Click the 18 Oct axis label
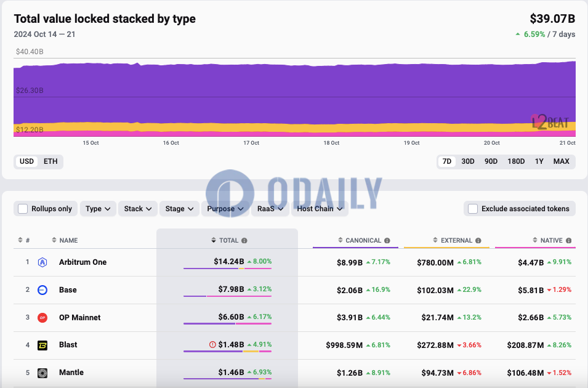Screen dimensions: 588x388 [331, 143]
